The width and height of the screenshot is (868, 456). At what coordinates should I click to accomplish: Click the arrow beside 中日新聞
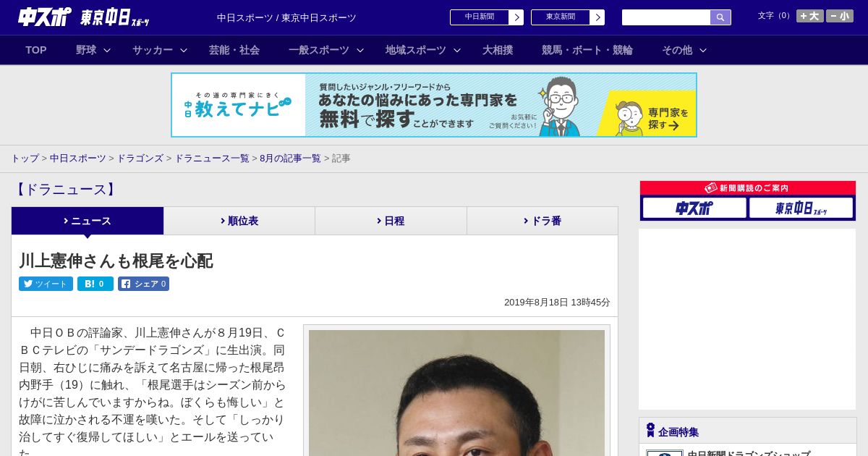pyautogui.click(x=516, y=17)
